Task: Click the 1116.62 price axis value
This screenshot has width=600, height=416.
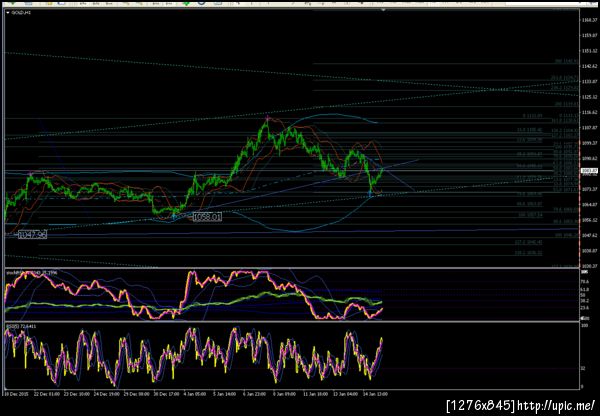Action: (x=590, y=113)
